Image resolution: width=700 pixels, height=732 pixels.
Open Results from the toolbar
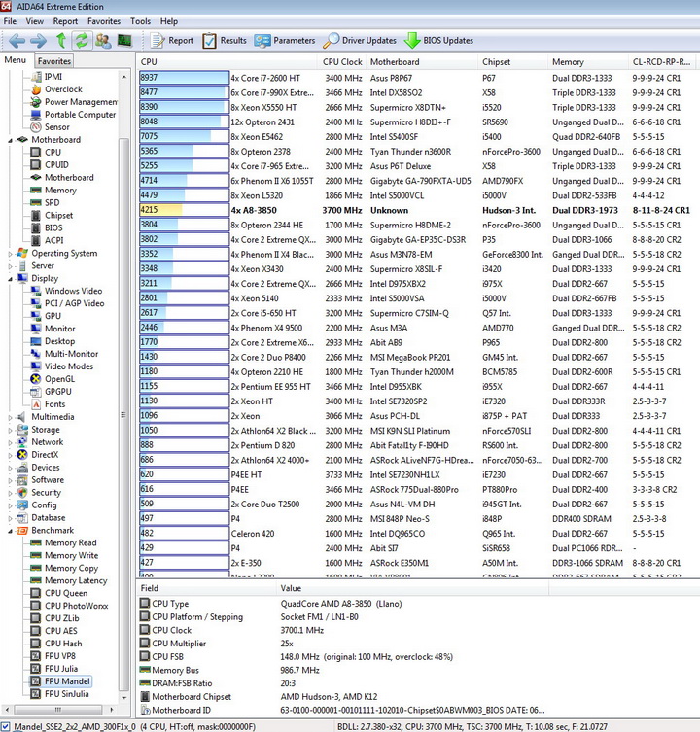tap(225, 41)
